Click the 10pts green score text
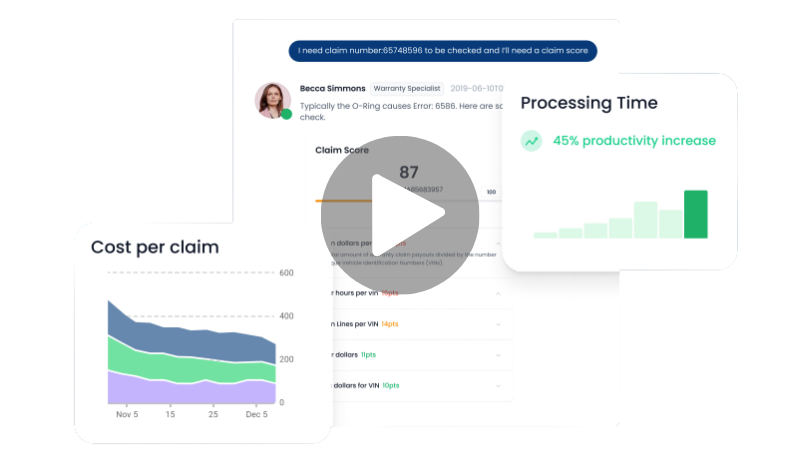 tap(391, 386)
